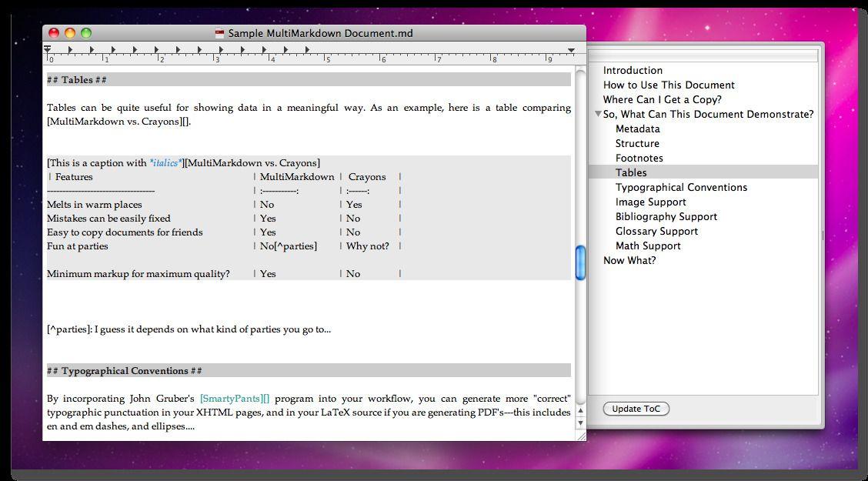Click 'Melts in warm places' row text

tap(94, 205)
